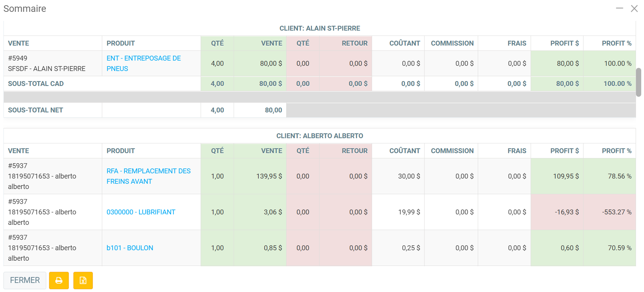Open the 0300000 - LUBRIFIANT product link
644x292 pixels.
140,212
